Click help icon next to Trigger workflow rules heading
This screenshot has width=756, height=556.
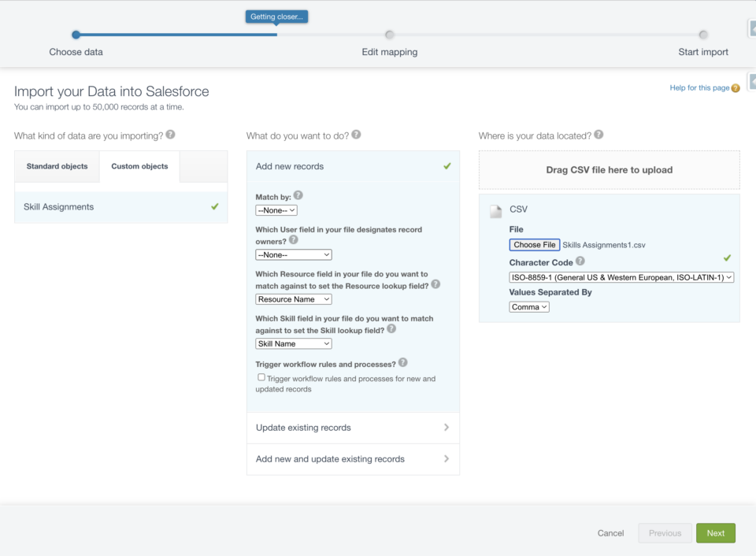coord(403,362)
